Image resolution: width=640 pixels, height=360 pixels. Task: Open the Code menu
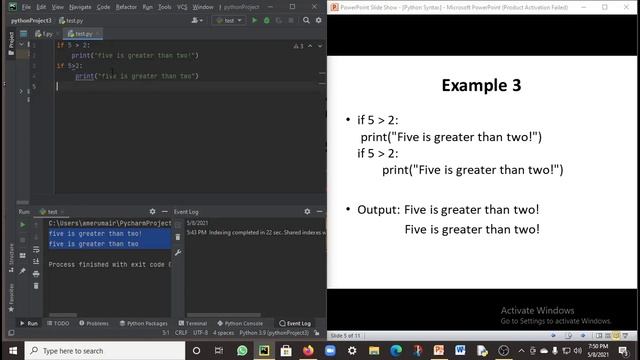[103, 7]
